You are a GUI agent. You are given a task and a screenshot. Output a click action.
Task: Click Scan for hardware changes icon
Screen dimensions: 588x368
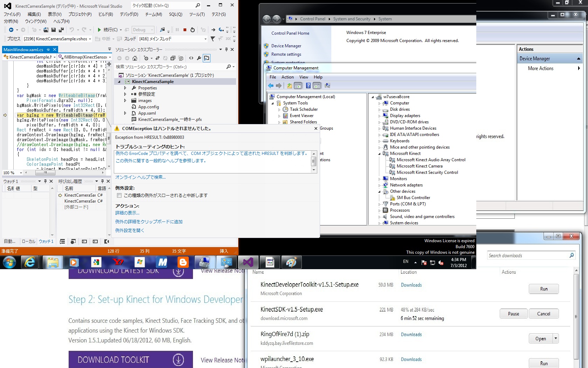coord(327,86)
